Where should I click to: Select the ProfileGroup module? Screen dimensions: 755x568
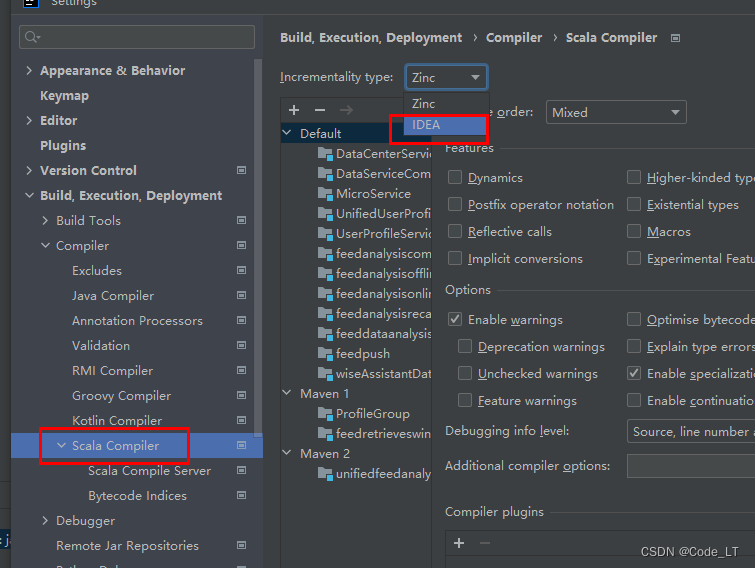364,414
